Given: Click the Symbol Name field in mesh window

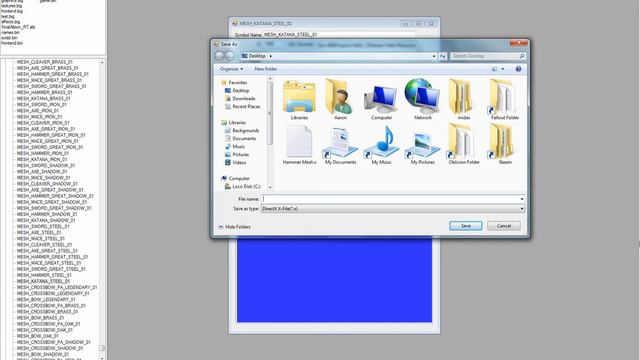Looking at the screenshot, I should coord(339,35).
